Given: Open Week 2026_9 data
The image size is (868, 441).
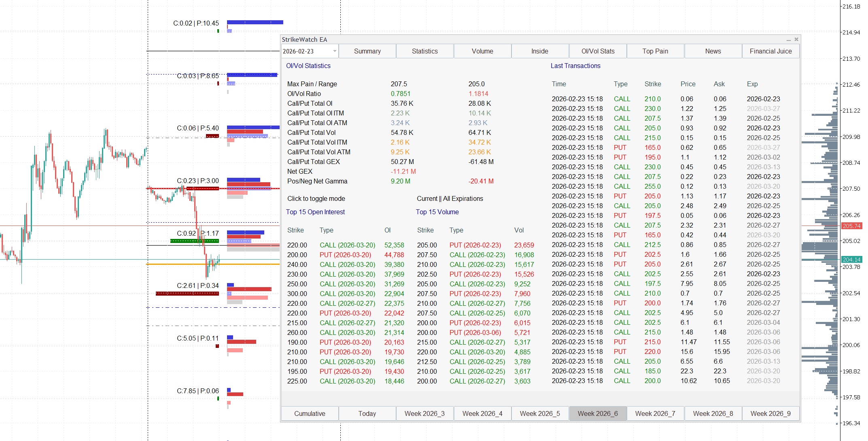Looking at the screenshot, I should point(770,413).
